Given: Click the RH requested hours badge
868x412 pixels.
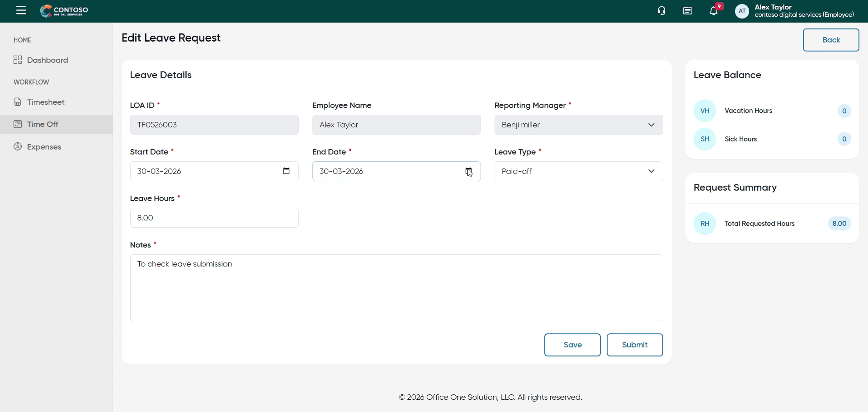Looking at the screenshot, I should tap(704, 224).
